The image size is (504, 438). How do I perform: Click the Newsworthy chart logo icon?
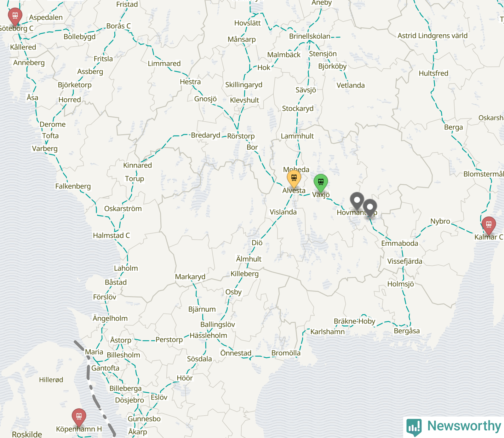pos(414,427)
